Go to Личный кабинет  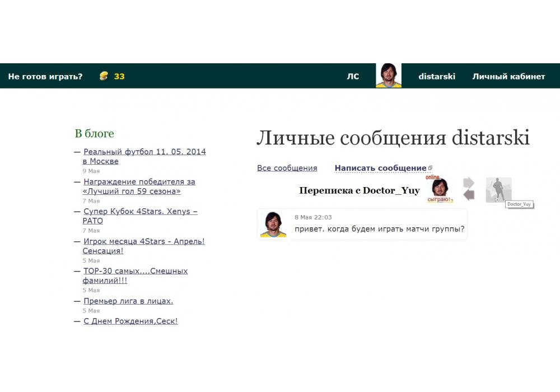(x=508, y=76)
